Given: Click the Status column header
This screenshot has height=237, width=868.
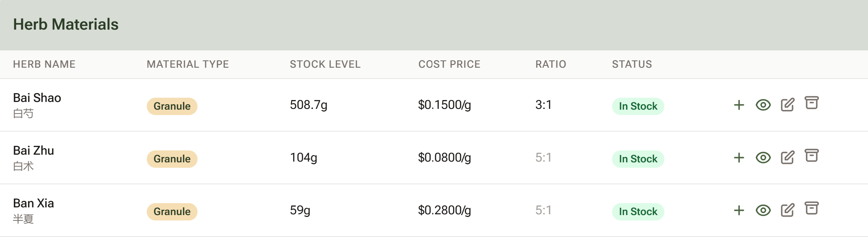Looking at the screenshot, I should [632, 64].
